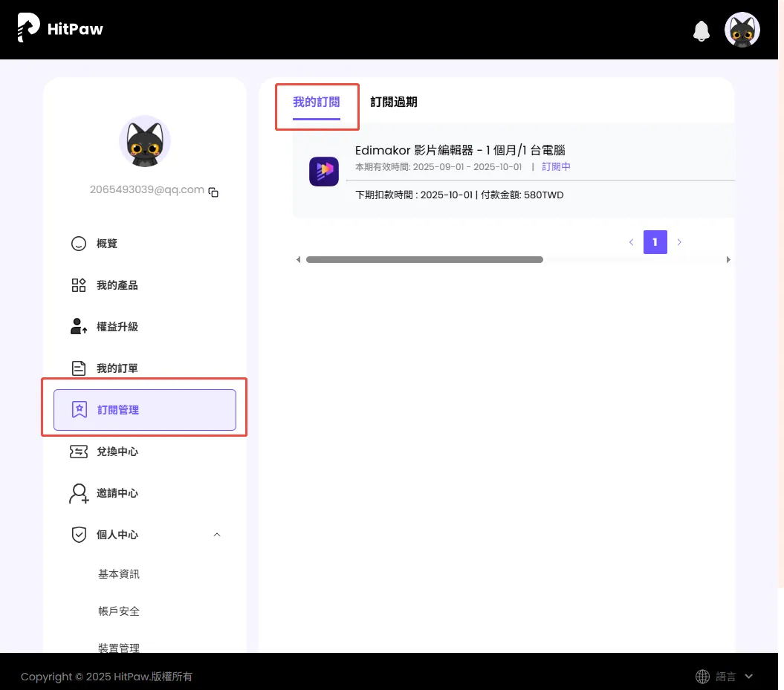Click the 我的產品 grid icon
784x690 pixels.
click(x=79, y=285)
